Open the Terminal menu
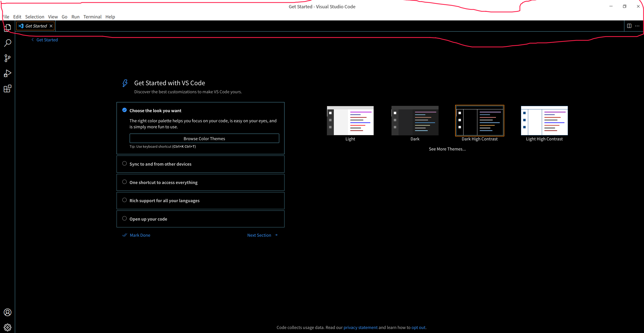 (x=92, y=17)
